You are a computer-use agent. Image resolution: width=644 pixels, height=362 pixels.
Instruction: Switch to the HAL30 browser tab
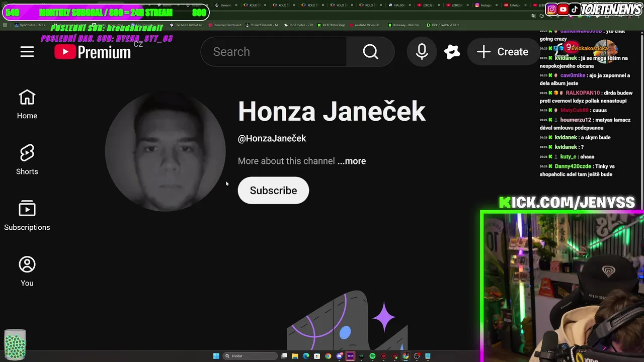click(x=399, y=5)
